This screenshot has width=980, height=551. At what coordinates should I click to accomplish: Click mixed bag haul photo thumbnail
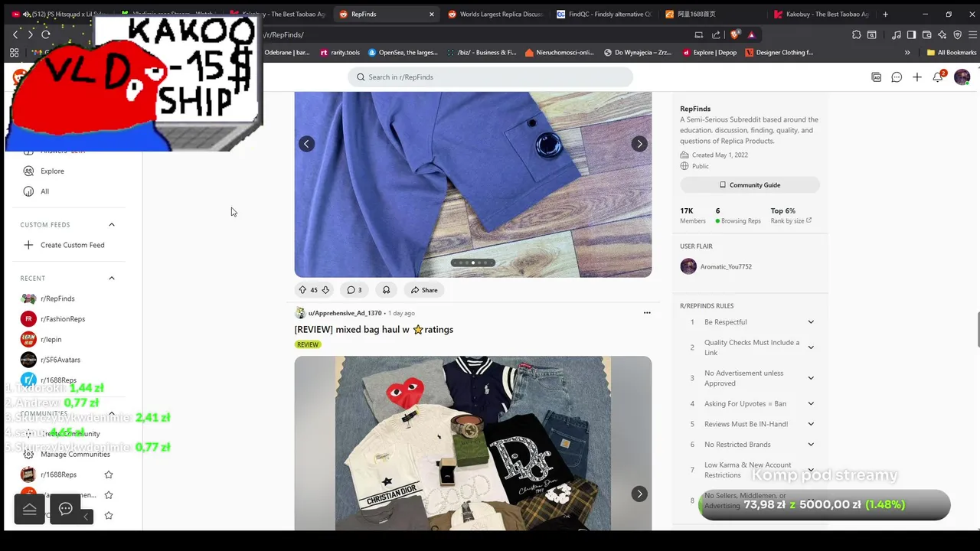(473, 443)
